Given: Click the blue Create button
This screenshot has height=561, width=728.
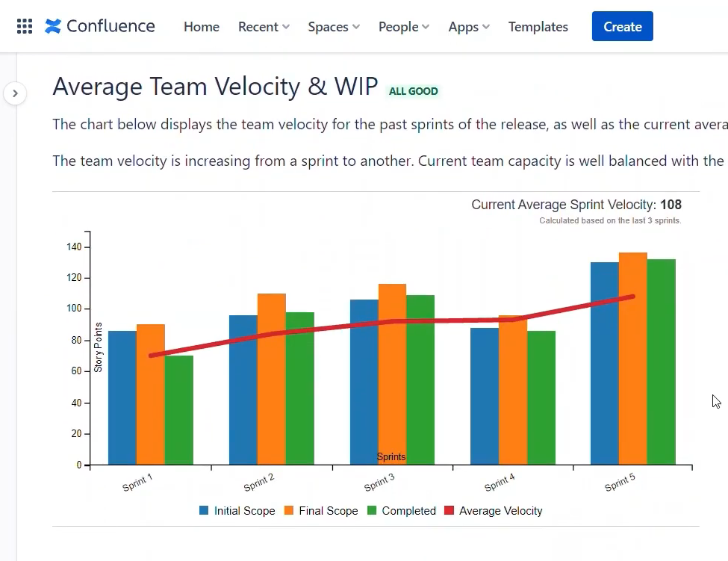Looking at the screenshot, I should pos(622,25).
